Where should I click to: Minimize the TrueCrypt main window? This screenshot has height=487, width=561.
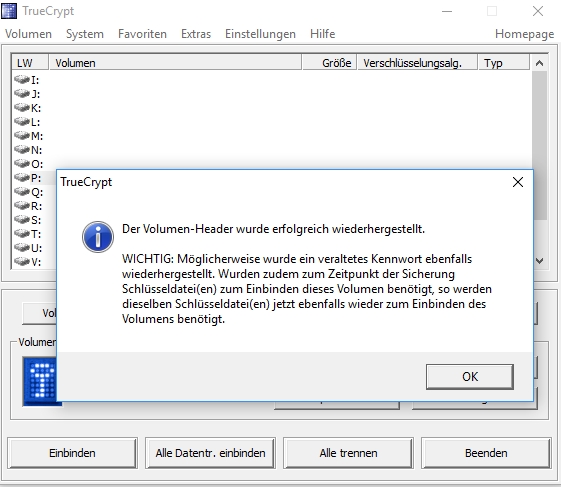pos(447,11)
